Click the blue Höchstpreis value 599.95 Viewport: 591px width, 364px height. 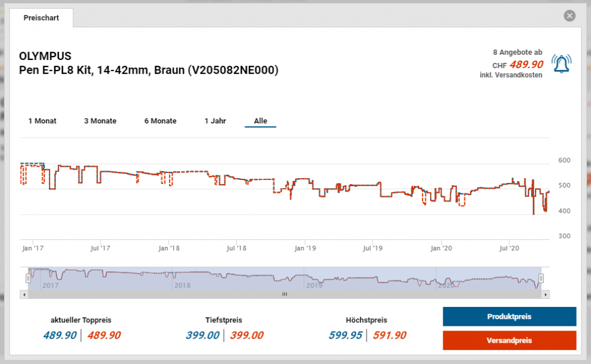click(x=346, y=336)
